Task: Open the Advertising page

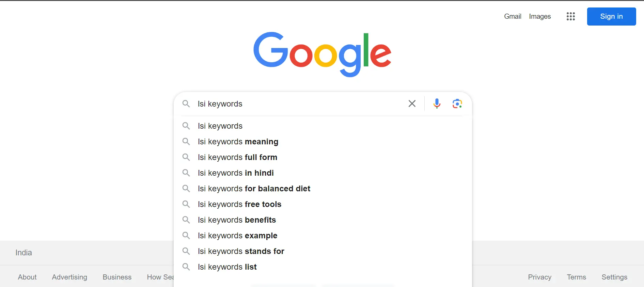Action: point(69,277)
